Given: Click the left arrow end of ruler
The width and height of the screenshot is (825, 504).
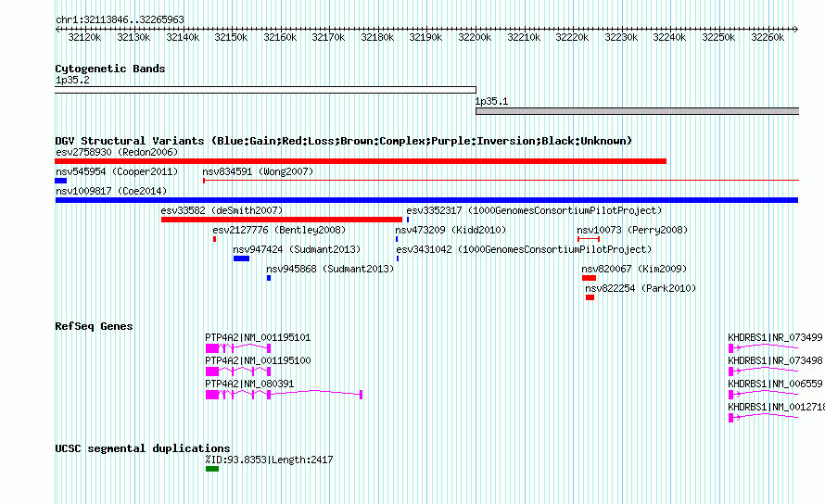Looking at the screenshot, I should point(57,29).
